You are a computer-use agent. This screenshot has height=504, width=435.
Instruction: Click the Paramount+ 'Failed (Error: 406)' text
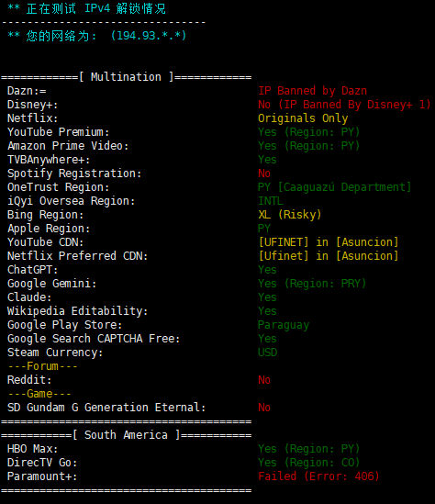coord(318,476)
